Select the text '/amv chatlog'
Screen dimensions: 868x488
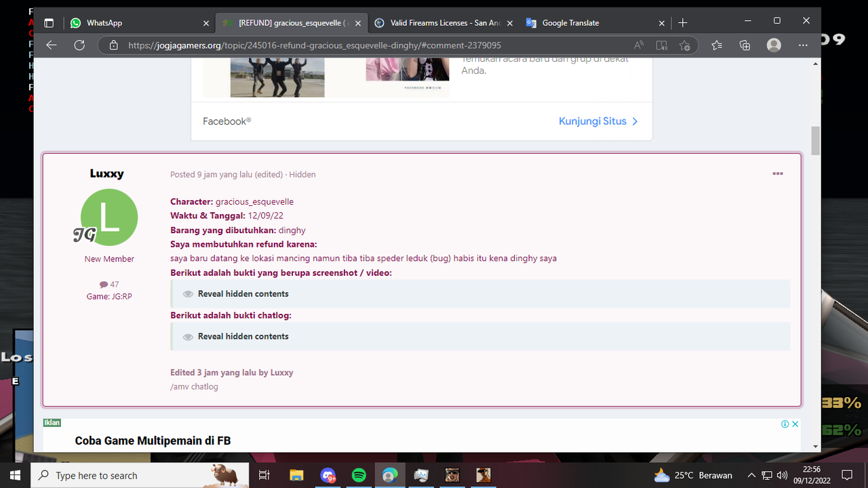[x=194, y=386]
